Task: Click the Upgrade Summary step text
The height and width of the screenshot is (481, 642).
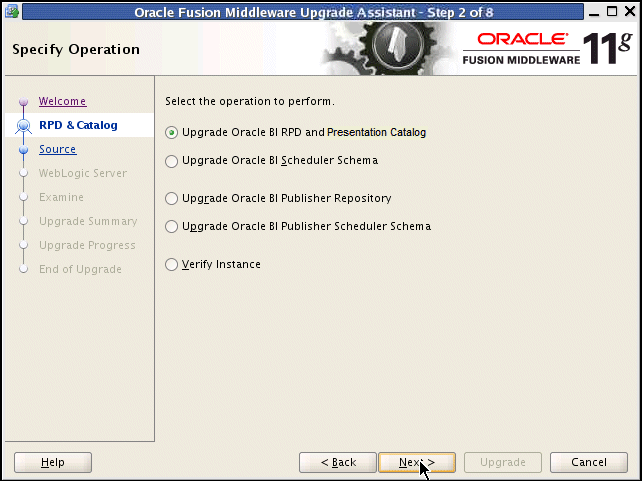Action: tap(88, 221)
